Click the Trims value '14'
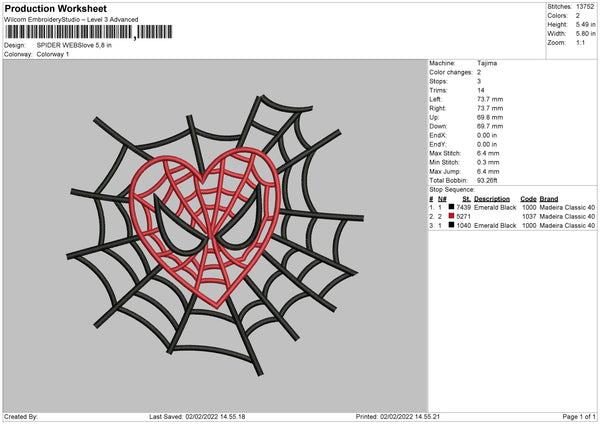This screenshot has width=600, height=424. pyautogui.click(x=481, y=90)
